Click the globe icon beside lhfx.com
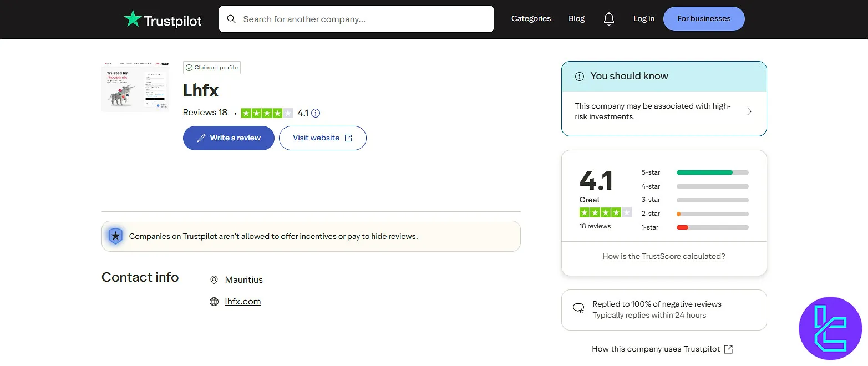This screenshot has width=868, height=366. pos(215,301)
